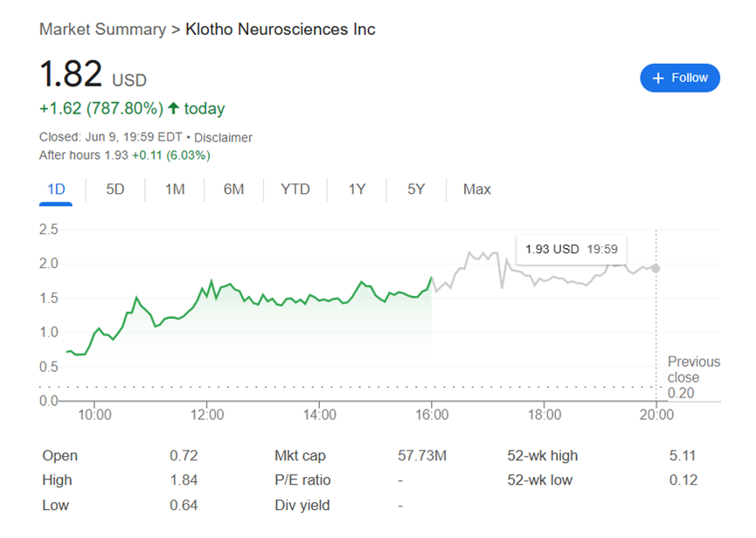Viewport: 756px width, 538px height.
Task: Click the Disclaimer link
Action: coord(223,137)
